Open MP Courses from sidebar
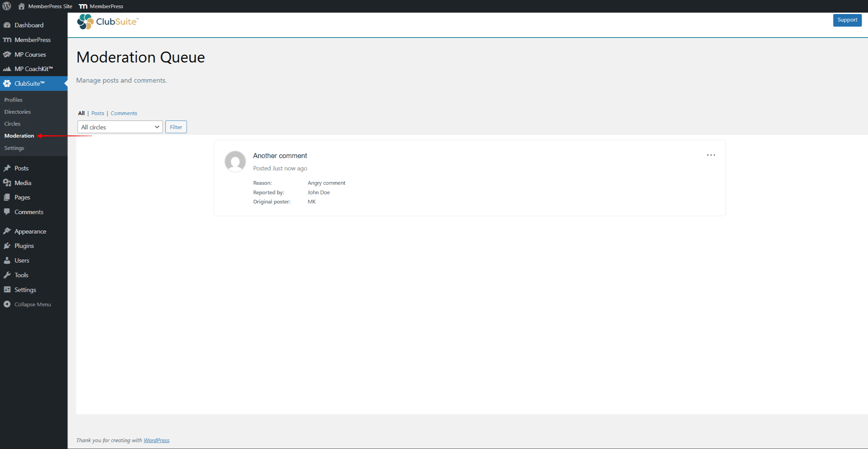The width and height of the screenshot is (868, 449). point(30,54)
